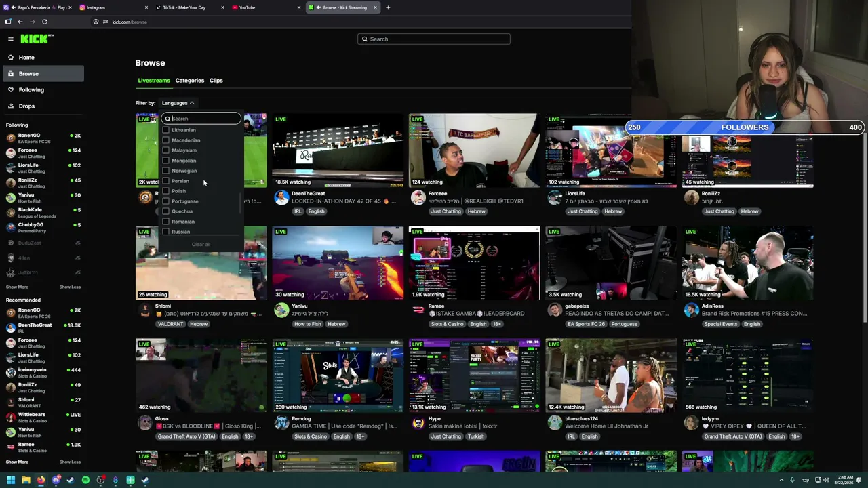Switch to the Clips tab

tap(216, 81)
